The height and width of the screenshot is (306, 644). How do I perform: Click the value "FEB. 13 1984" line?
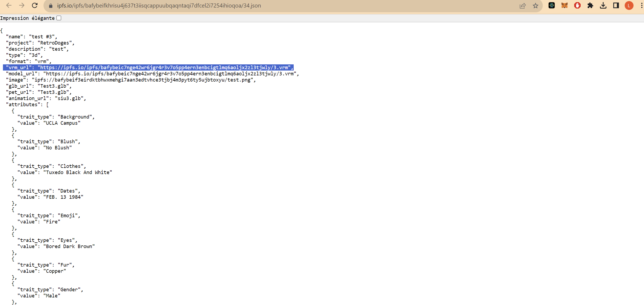pyautogui.click(x=50, y=197)
